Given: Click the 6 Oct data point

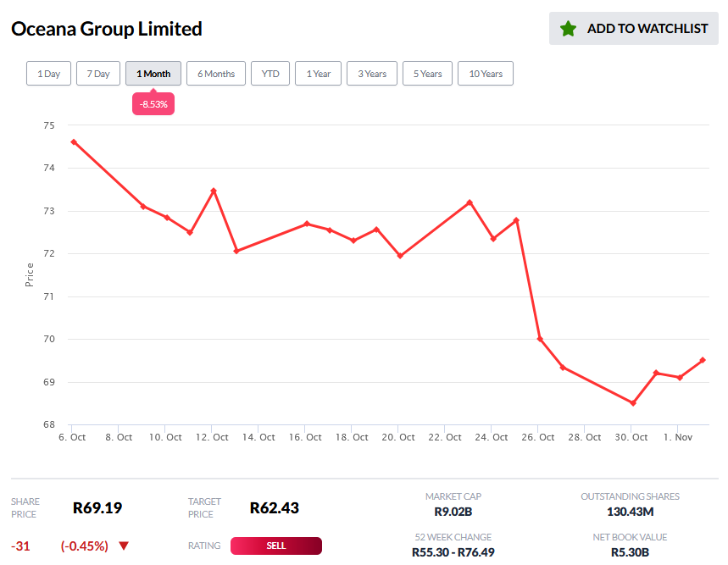Looking at the screenshot, I should tap(74, 142).
